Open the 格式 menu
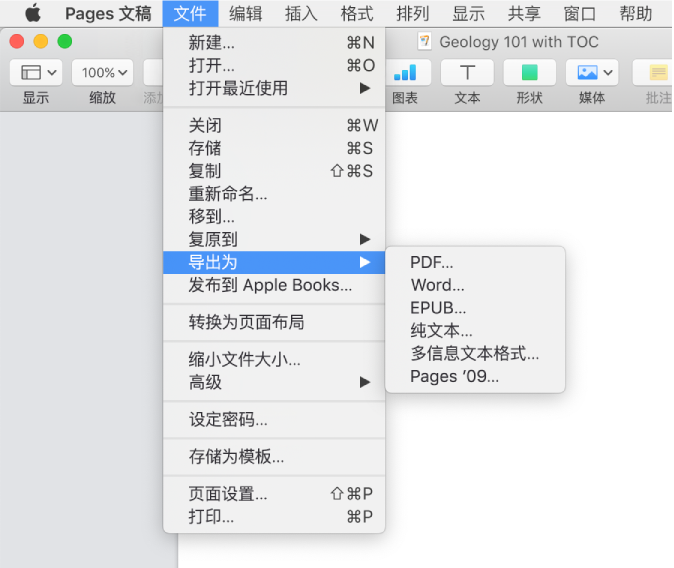The width and height of the screenshot is (674, 568). tap(357, 14)
